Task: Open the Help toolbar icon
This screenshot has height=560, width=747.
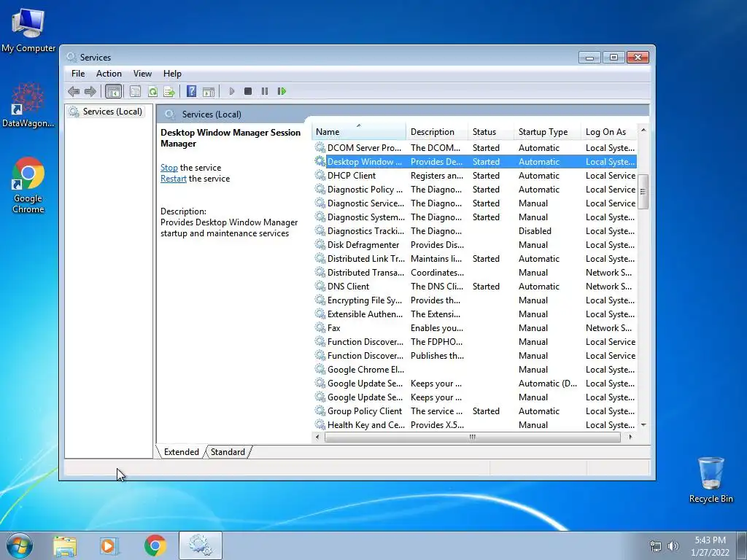Action: (x=192, y=91)
